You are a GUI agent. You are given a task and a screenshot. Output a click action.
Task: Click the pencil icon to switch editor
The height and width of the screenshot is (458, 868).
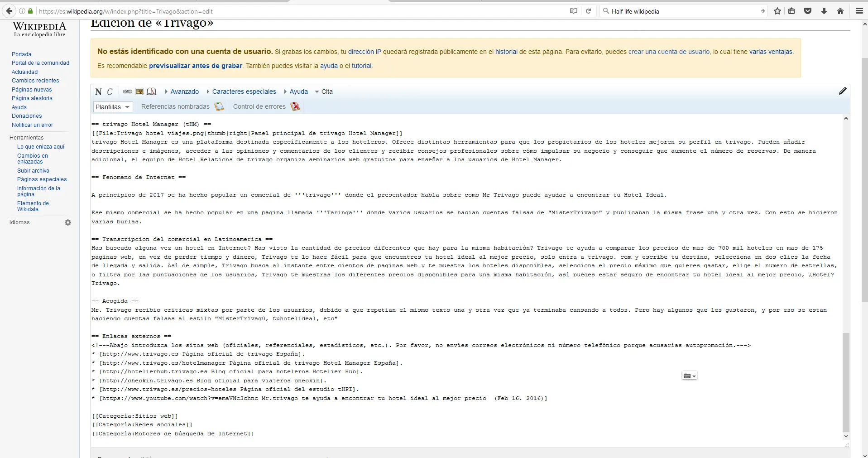coord(843,91)
